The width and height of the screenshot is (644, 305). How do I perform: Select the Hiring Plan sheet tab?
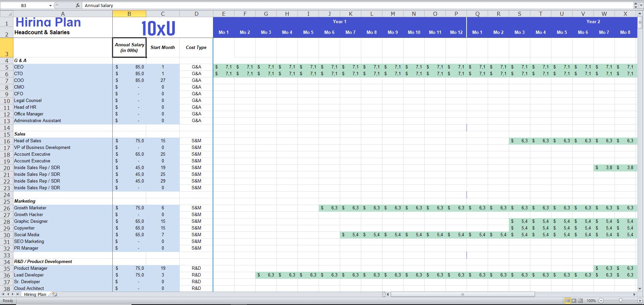pyautogui.click(x=35, y=294)
